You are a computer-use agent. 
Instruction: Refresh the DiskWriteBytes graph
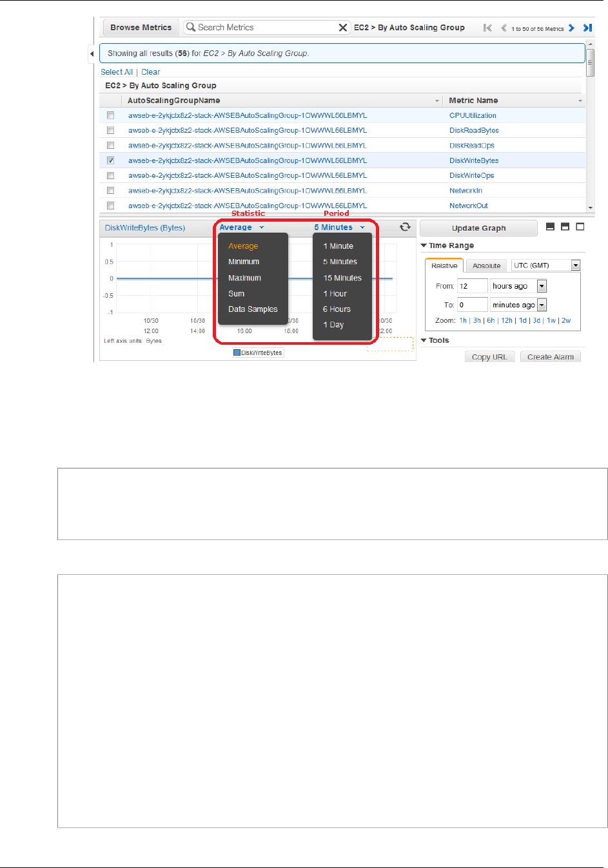pos(405,227)
